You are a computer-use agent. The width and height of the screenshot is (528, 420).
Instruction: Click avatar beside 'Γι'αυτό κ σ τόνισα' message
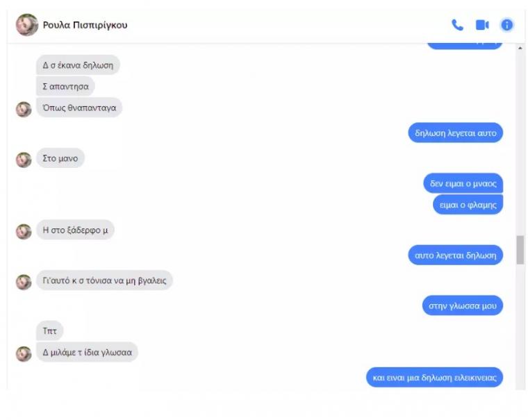(x=24, y=282)
